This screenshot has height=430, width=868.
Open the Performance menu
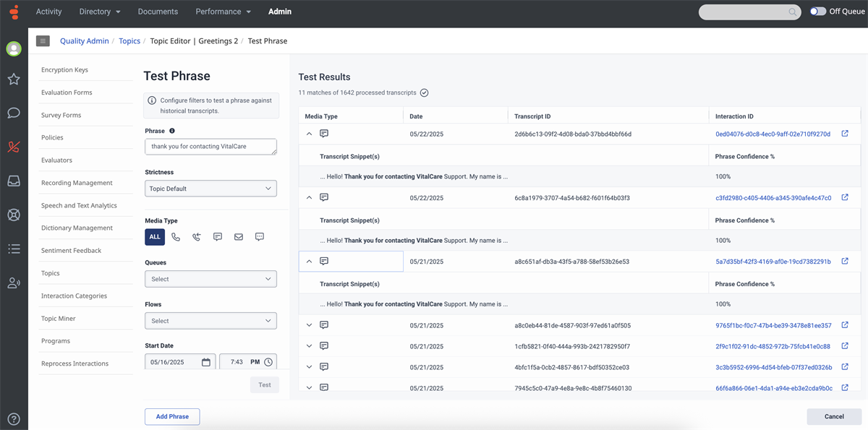coord(223,12)
